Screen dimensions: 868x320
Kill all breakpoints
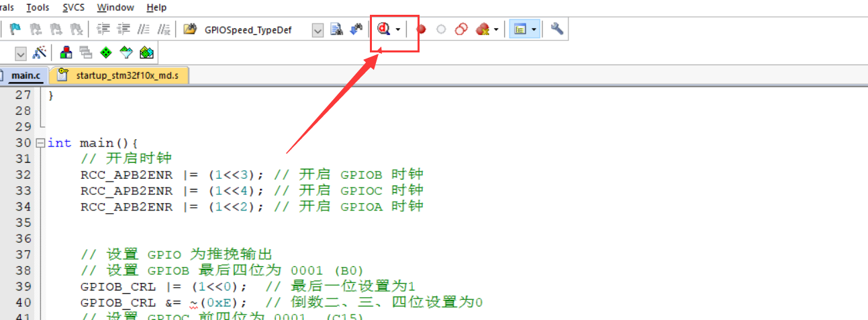[x=482, y=30]
